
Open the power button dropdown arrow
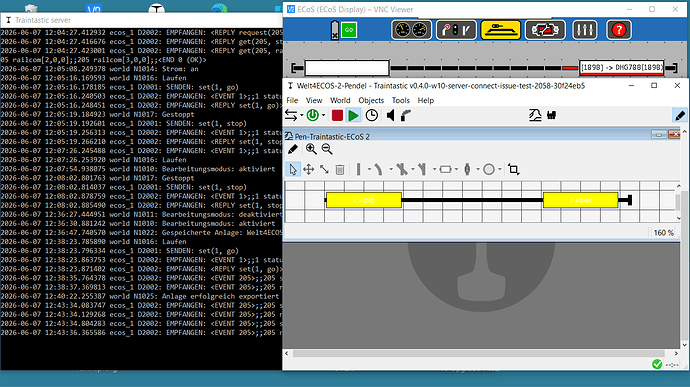(323, 115)
